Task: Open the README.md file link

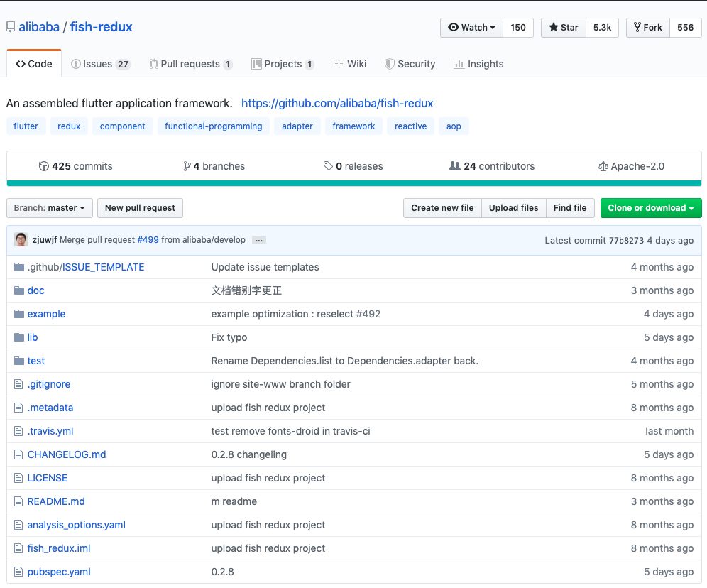Action: 56,501
